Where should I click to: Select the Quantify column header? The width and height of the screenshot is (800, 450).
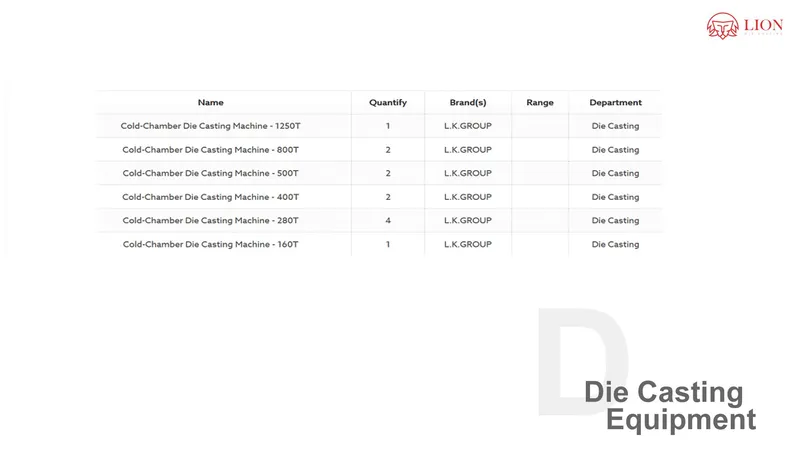pos(388,102)
